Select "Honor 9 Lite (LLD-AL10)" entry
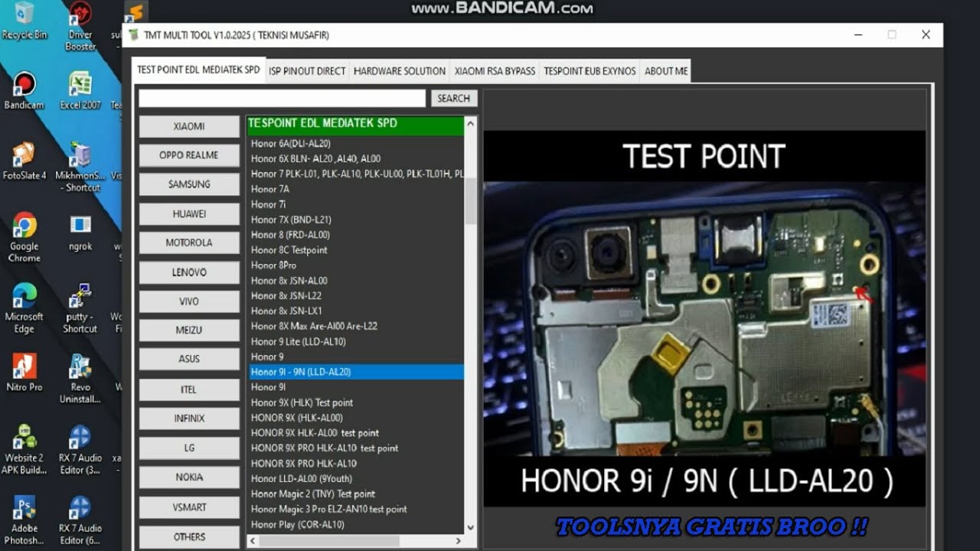 click(x=299, y=341)
